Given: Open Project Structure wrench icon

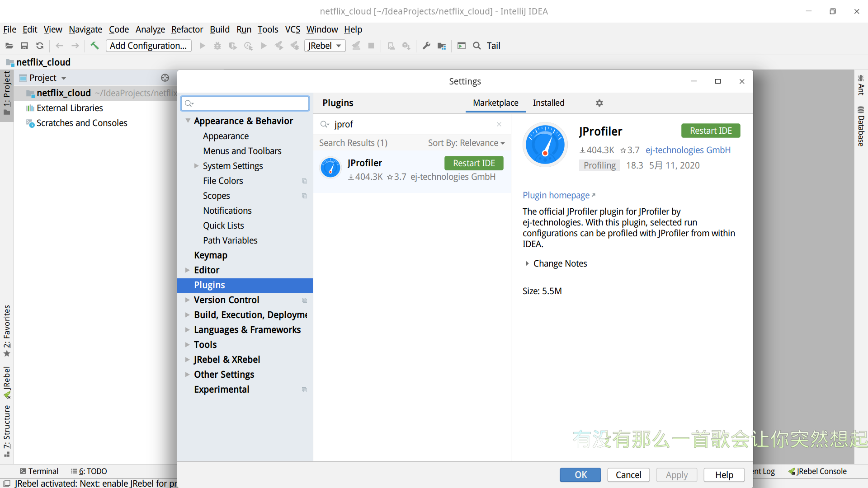Looking at the screenshot, I should tap(426, 46).
